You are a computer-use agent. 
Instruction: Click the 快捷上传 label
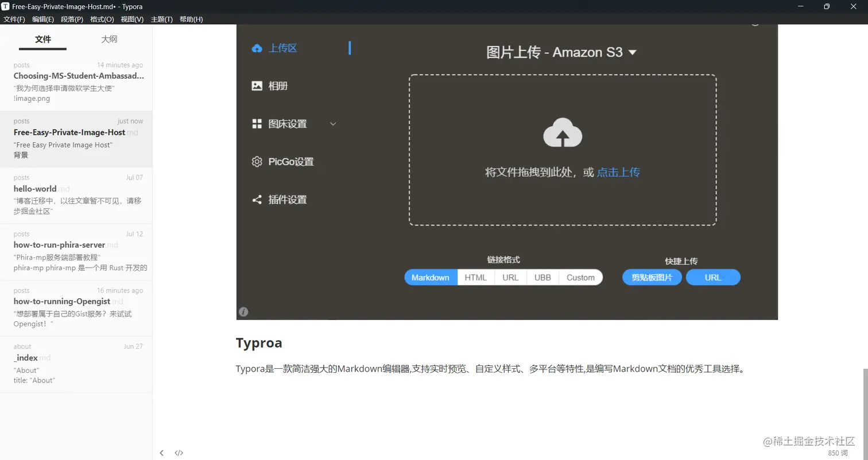(x=681, y=261)
